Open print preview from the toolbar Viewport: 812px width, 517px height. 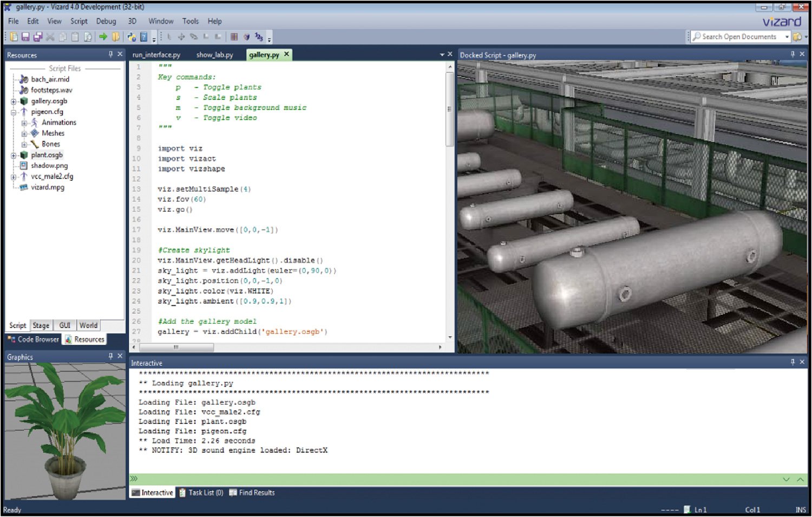click(88, 37)
